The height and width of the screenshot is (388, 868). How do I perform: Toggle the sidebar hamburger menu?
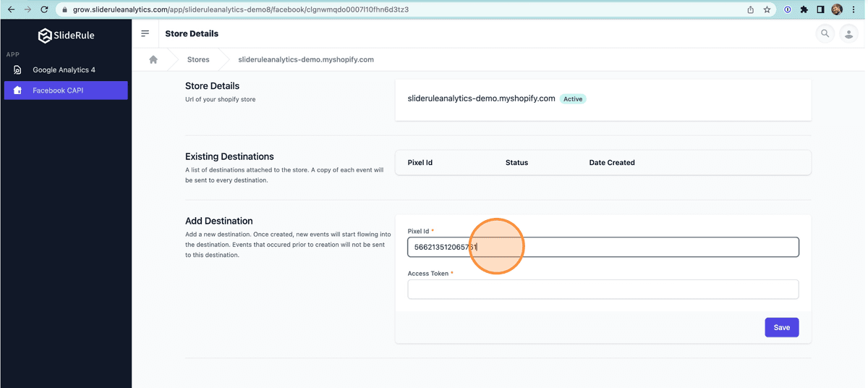pyautogui.click(x=145, y=33)
